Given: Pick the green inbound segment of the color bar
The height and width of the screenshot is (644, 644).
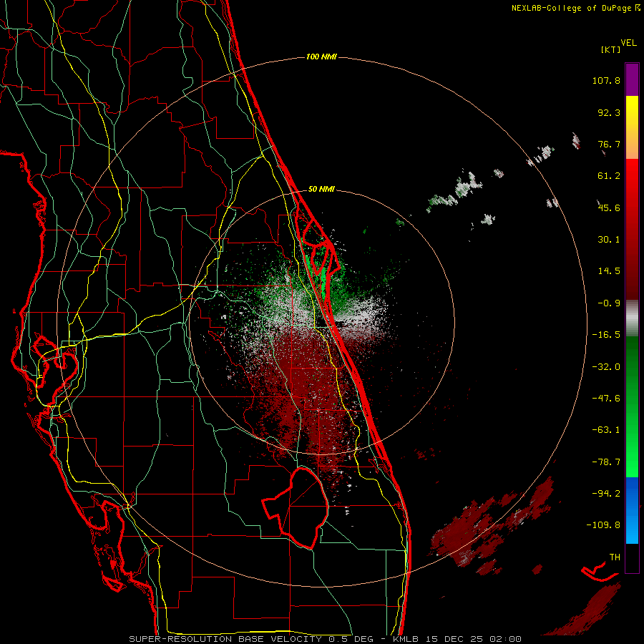Looking at the screenshot, I should tap(632, 406).
